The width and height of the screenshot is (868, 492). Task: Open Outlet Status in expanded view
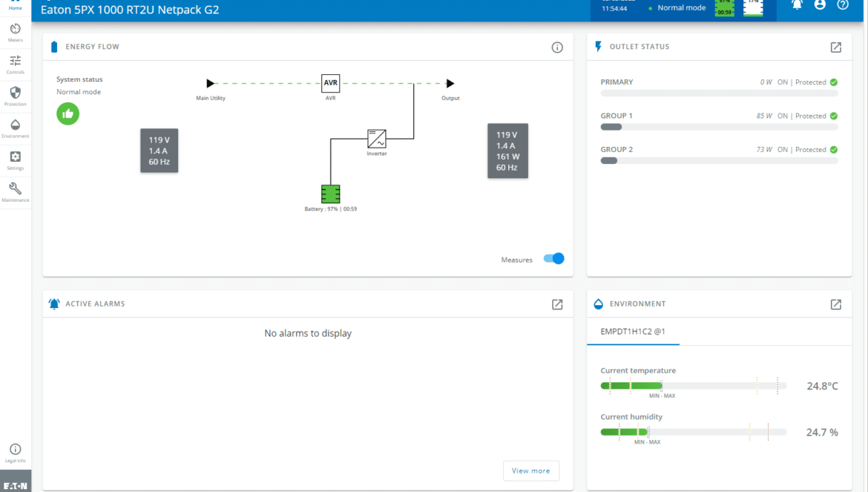pos(836,47)
